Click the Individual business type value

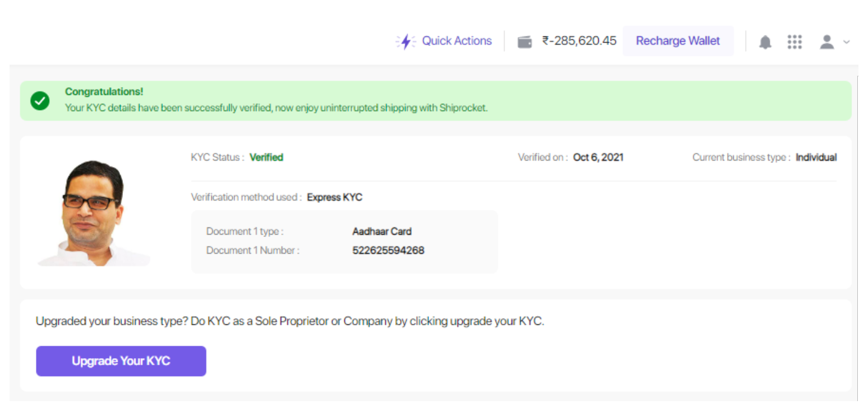[816, 158]
